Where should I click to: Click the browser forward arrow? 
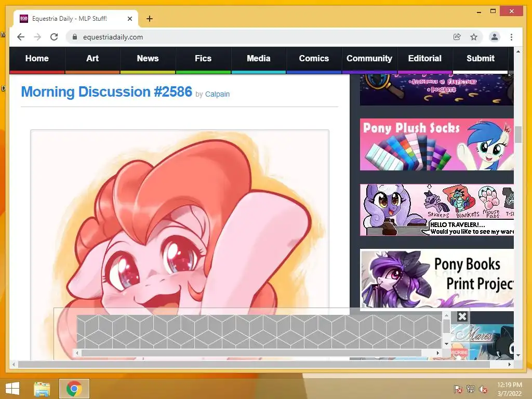(x=37, y=37)
